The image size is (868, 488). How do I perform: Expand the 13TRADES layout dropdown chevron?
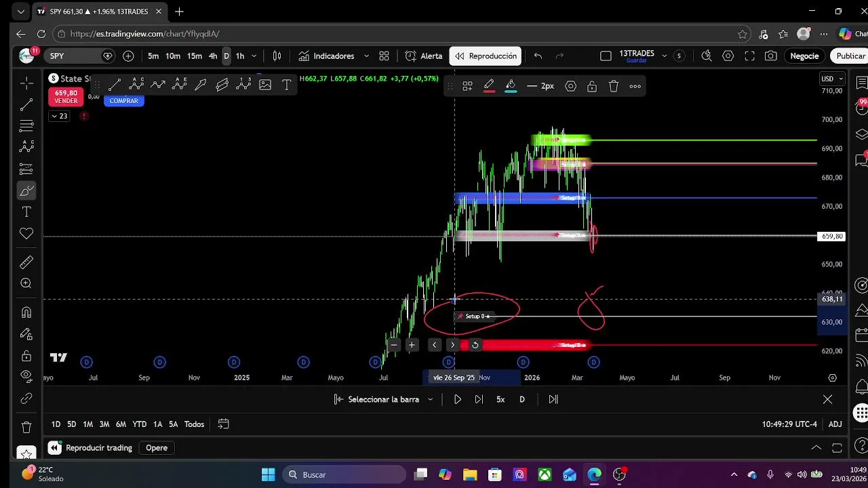[x=664, y=56]
